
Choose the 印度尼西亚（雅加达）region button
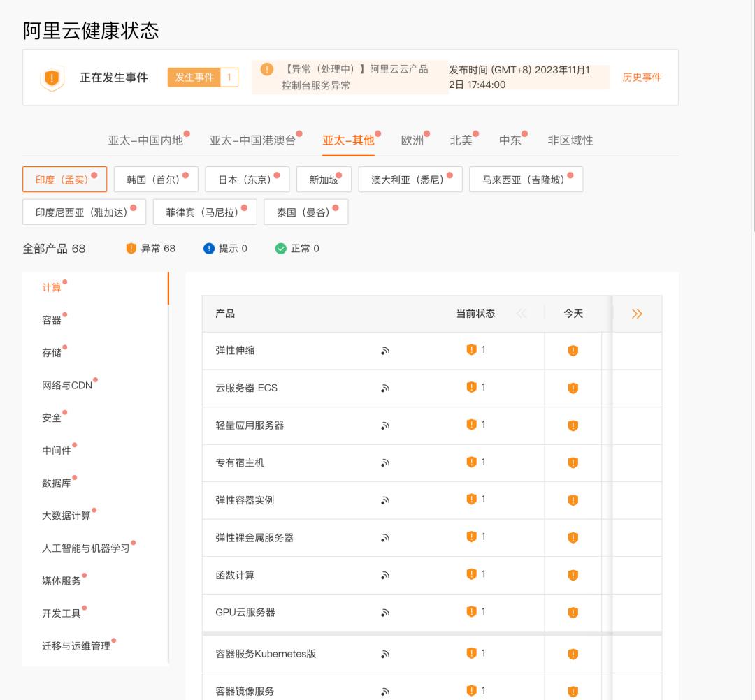click(x=85, y=212)
